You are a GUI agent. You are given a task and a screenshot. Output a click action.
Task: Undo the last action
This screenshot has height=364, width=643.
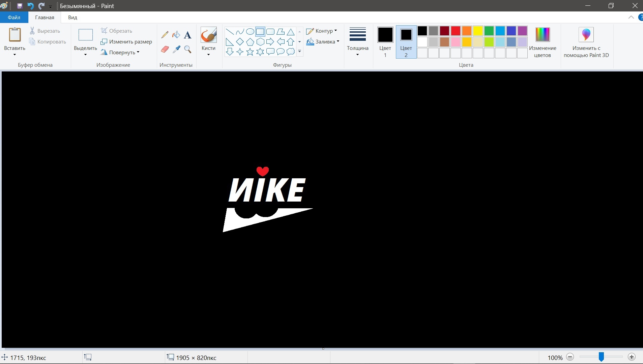30,6
